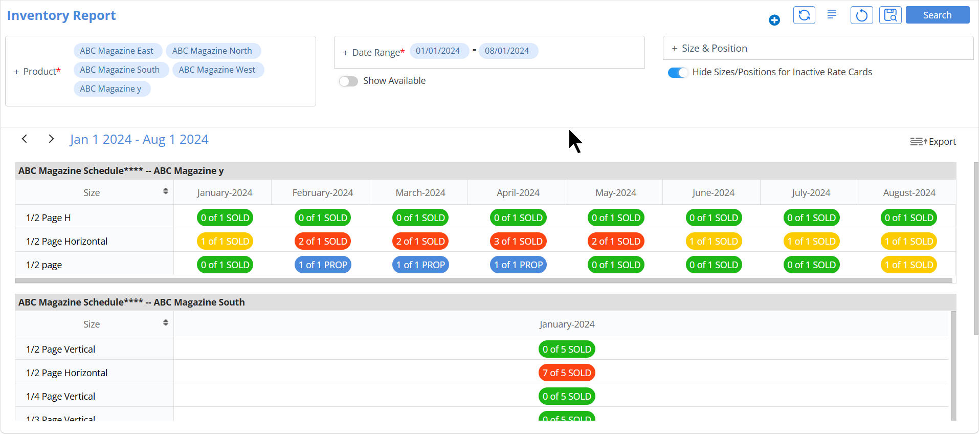Sort Size column in ABC Magazine y table
Viewport: 980px width, 435px height.
(166, 191)
